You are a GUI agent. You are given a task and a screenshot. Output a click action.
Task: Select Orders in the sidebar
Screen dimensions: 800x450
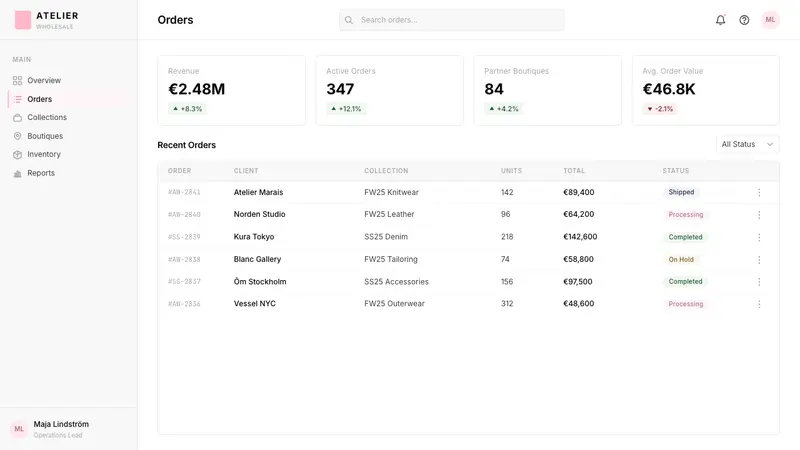coord(68,99)
